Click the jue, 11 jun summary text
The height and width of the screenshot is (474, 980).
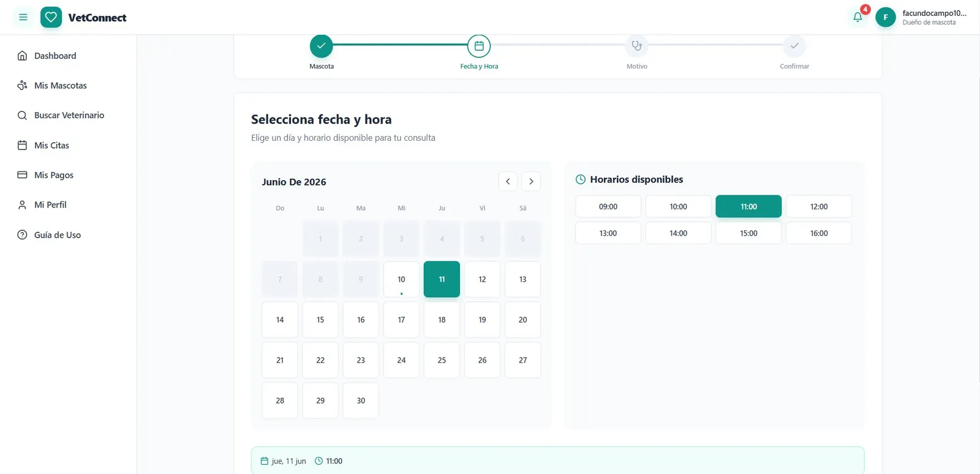tap(288, 461)
